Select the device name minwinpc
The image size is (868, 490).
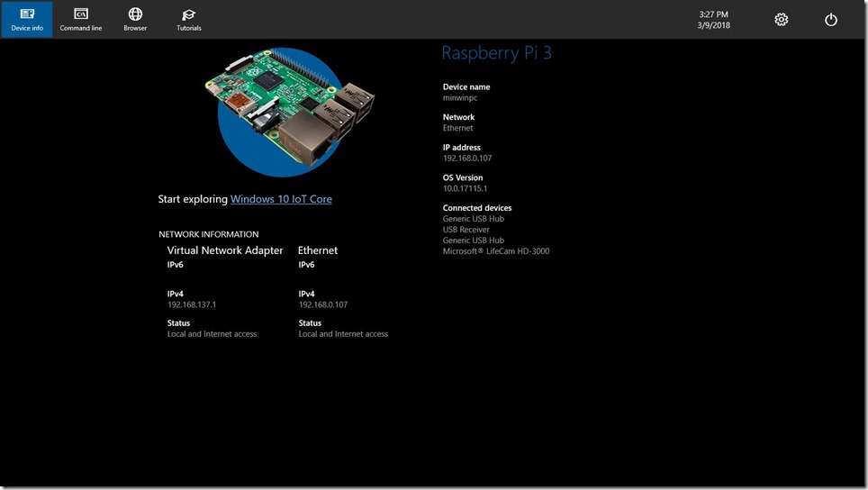(460, 98)
